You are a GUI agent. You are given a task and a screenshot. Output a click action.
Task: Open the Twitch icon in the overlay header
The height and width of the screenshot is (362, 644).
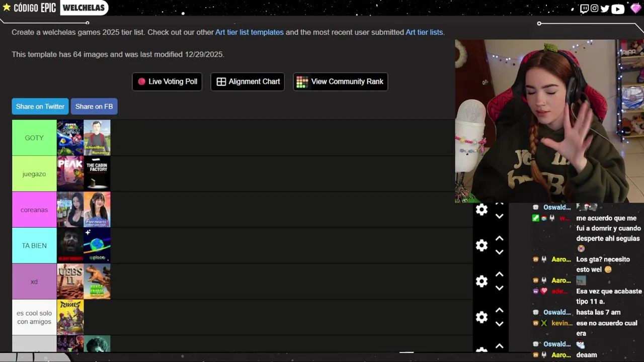(x=584, y=9)
